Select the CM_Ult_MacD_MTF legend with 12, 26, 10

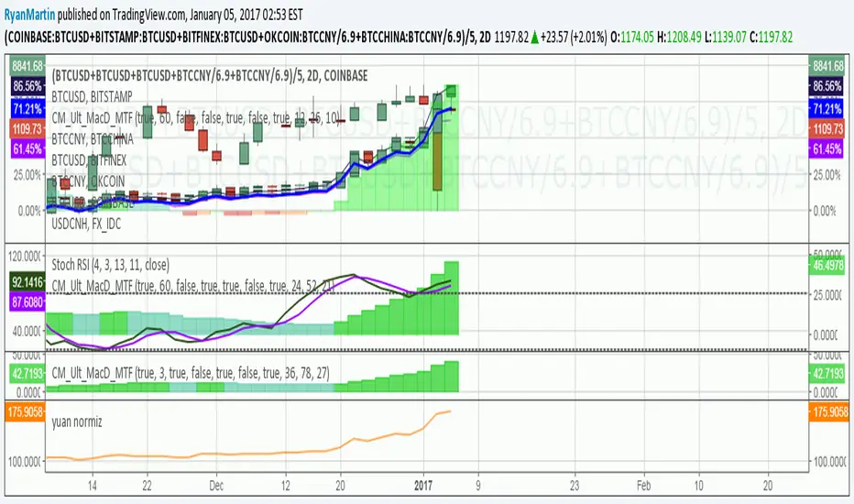[196, 117]
